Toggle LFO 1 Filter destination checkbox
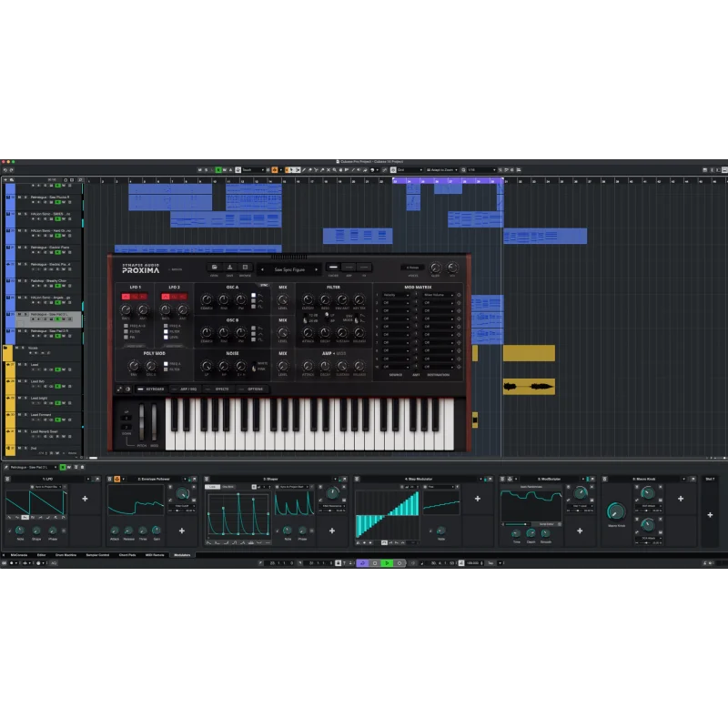728x728 pixels. coord(126,331)
